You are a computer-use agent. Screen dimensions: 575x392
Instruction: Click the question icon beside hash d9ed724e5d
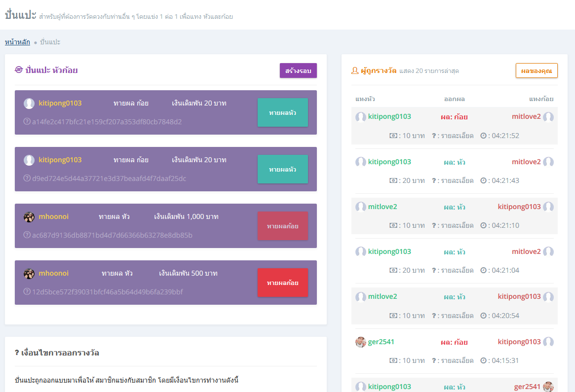pos(27,178)
